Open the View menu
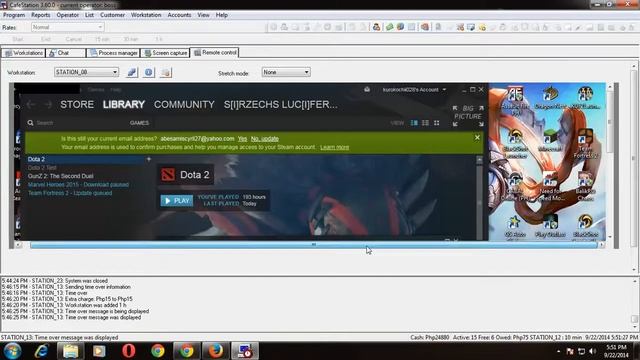 [x=203, y=15]
